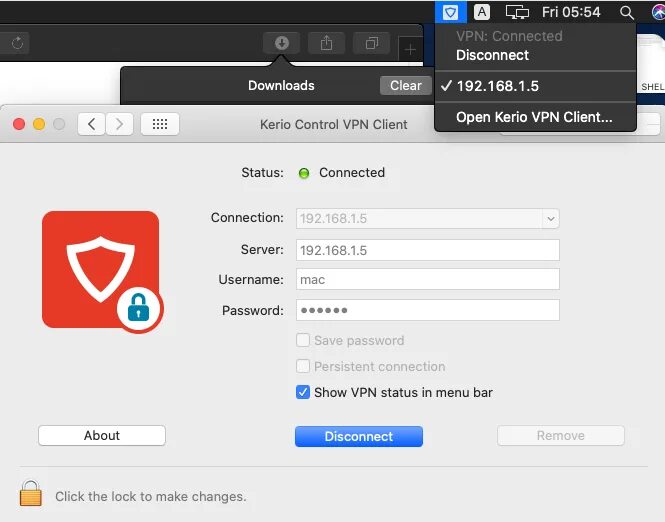Toggle the Save password checkbox
This screenshot has width=665, height=522.
303,340
